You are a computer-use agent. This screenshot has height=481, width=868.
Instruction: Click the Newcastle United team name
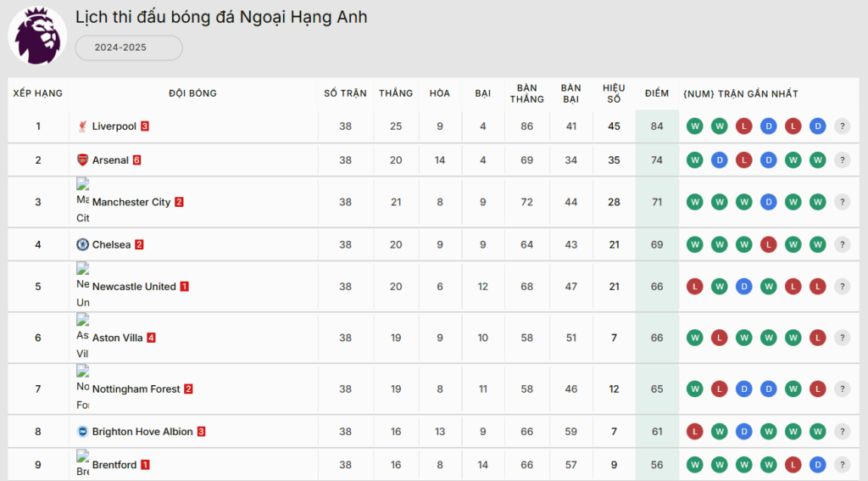pos(134,287)
